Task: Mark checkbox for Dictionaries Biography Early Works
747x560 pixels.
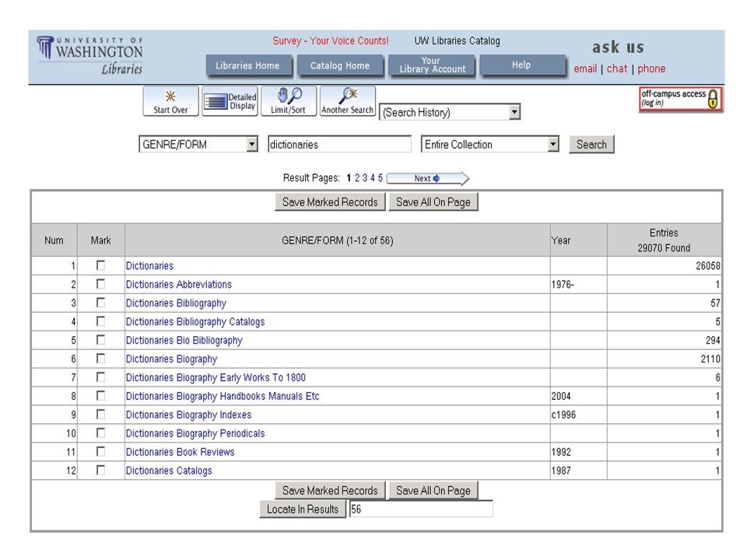Action: [x=100, y=376]
